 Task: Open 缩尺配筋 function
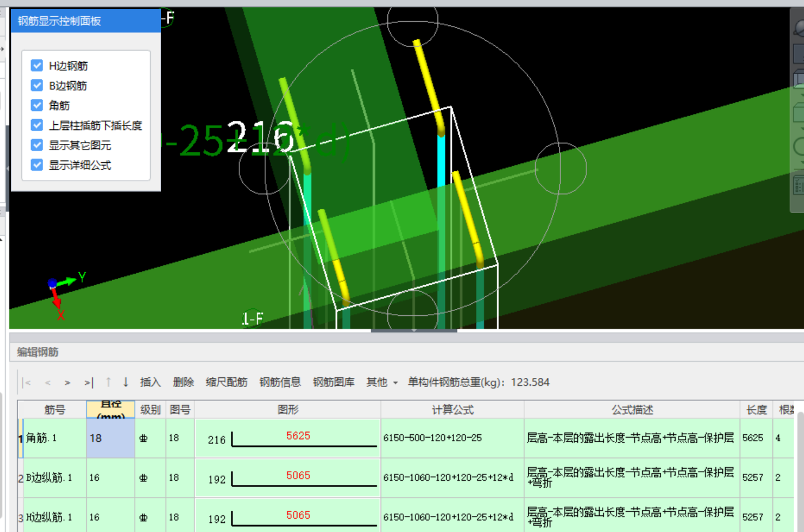pos(227,382)
